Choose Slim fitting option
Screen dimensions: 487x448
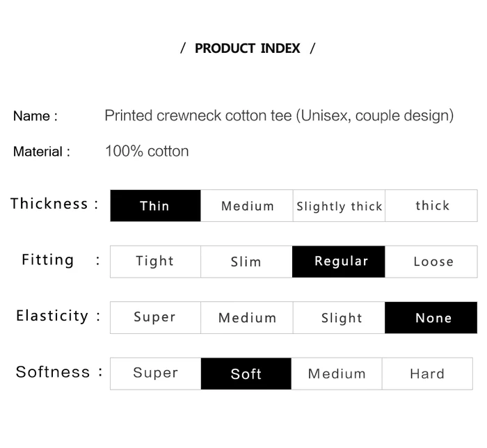246,262
